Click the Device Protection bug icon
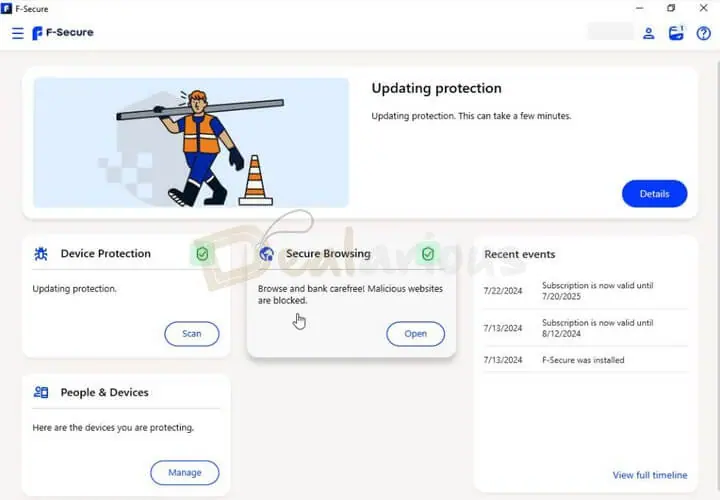 [x=41, y=254]
